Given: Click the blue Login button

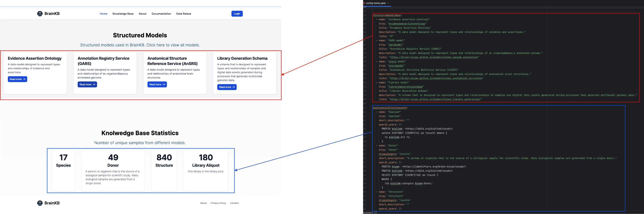Looking at the screenshot, I should pyautogui.click(x=237, y=14).
